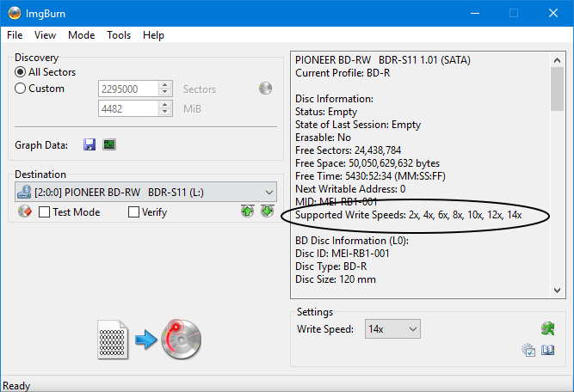Open the settings gear check icon

click(528, 350)
